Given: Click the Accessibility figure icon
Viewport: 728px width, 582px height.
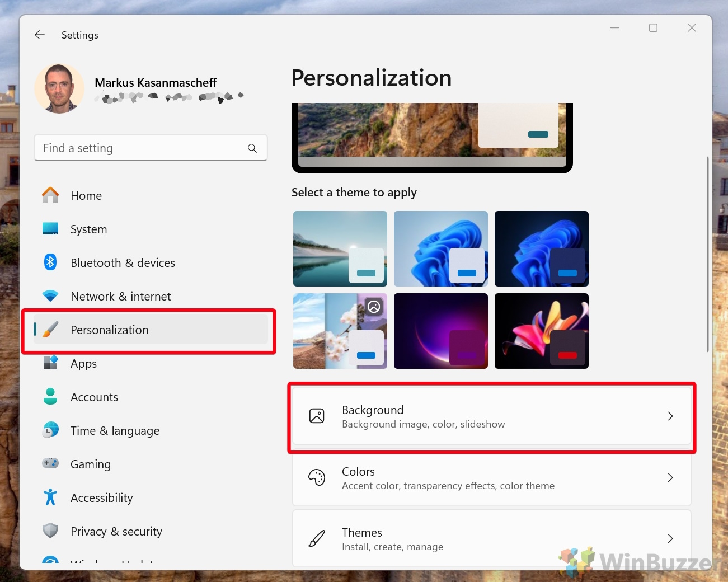Looking at the screenshot, I should point(50,497).
